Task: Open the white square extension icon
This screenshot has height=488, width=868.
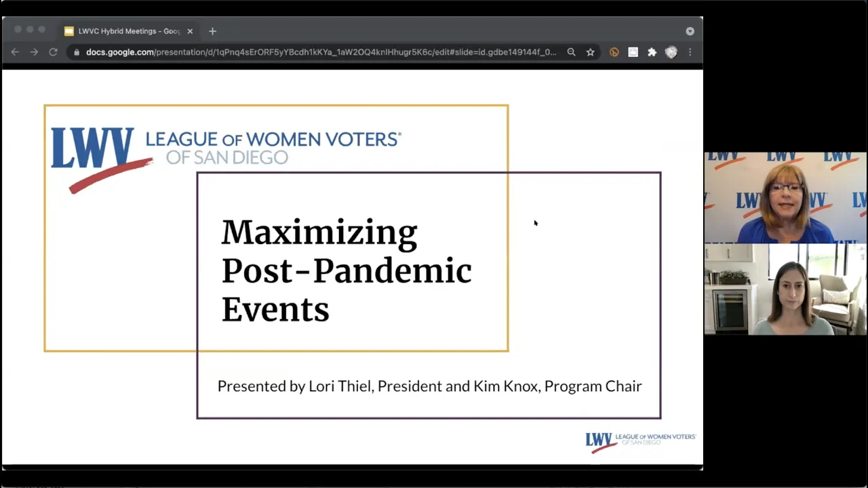Action: (x=633, y=52)
